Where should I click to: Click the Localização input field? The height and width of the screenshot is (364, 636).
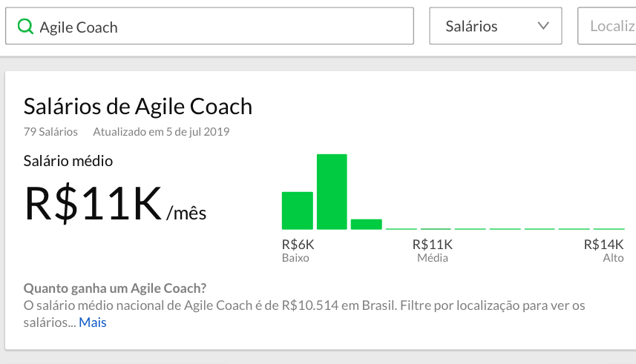pyautogui.click(x=607, y=26)
